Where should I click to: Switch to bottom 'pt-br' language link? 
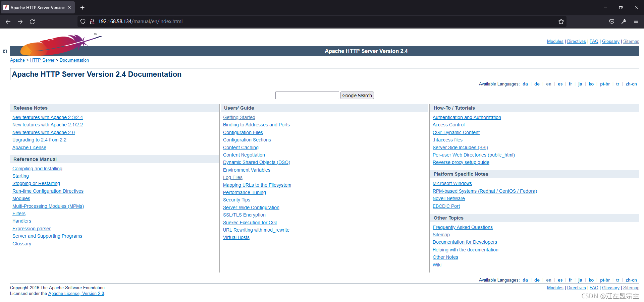pos(605,280)
